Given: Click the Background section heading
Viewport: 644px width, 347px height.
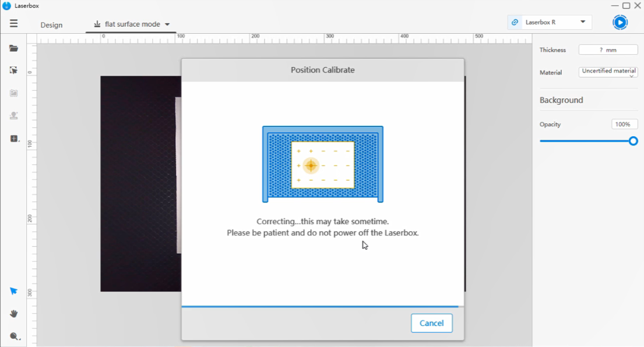Looking at the screenshot, I should pyautogui.click(x=561, y=100).
